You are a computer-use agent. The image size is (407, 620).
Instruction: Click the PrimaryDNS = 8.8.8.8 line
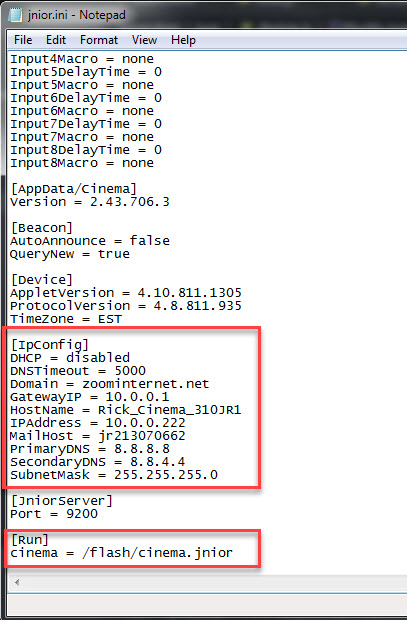pyautogui.click(x=90, y=449)
